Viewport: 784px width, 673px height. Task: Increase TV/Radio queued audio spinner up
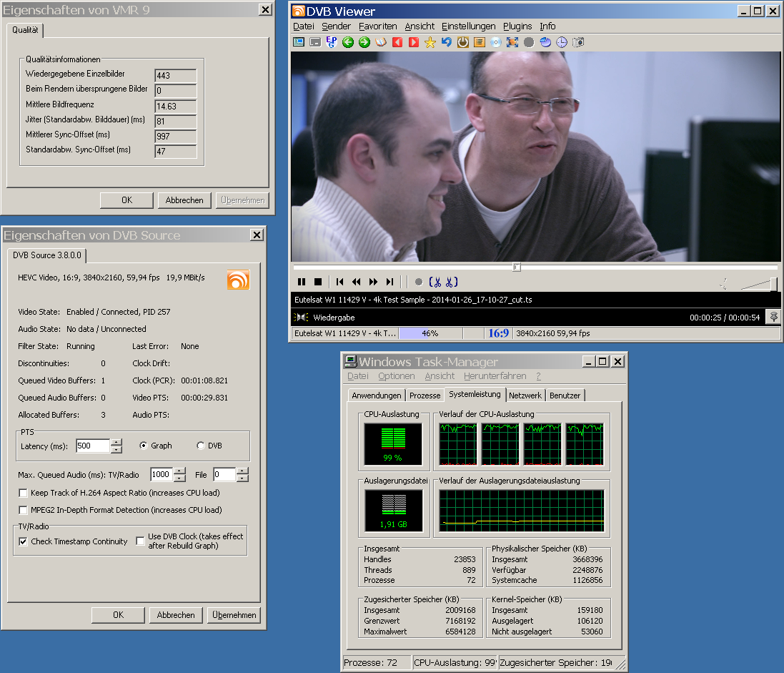pyautogui.click(x=180, y=471)
